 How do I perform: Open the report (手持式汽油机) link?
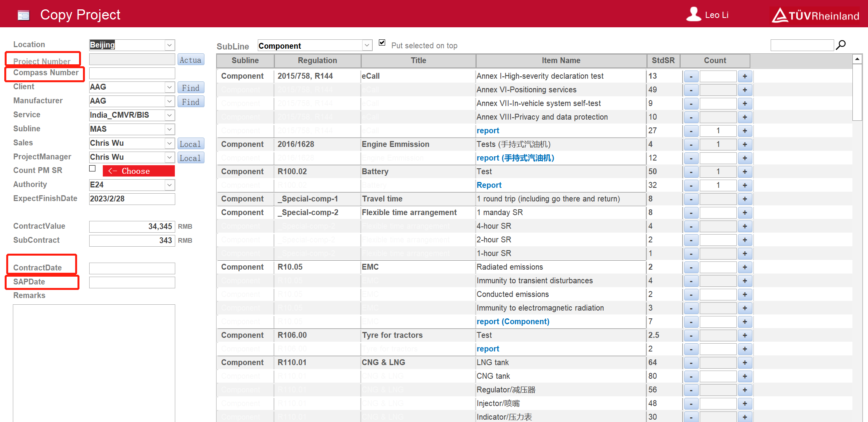click(516, 158)
